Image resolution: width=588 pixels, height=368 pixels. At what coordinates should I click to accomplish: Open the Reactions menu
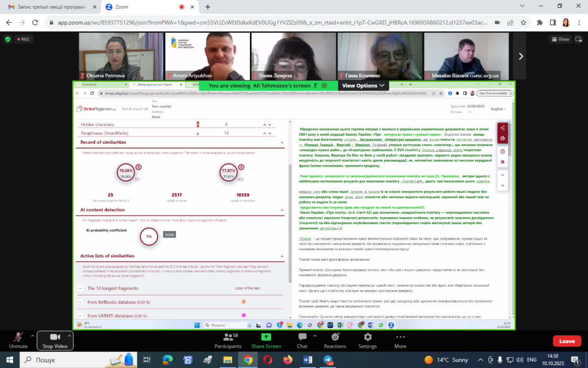pyautogui.click(x=335, y=341)
